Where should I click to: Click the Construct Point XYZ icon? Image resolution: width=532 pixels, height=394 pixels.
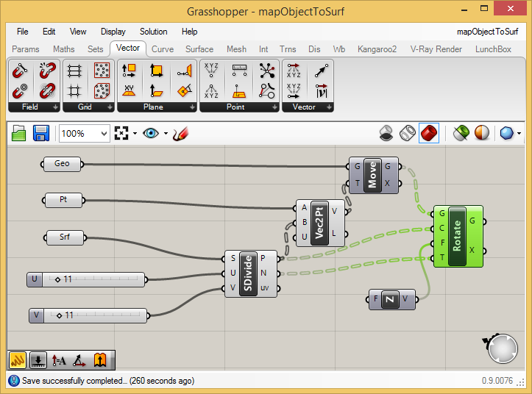(x=211, y=71)
